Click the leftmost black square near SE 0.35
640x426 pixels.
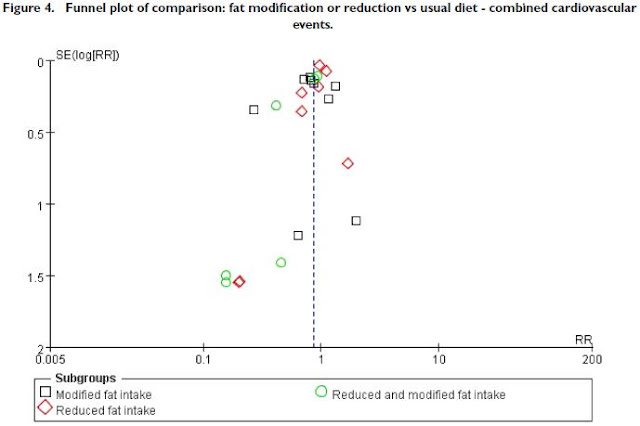(254, 110)
